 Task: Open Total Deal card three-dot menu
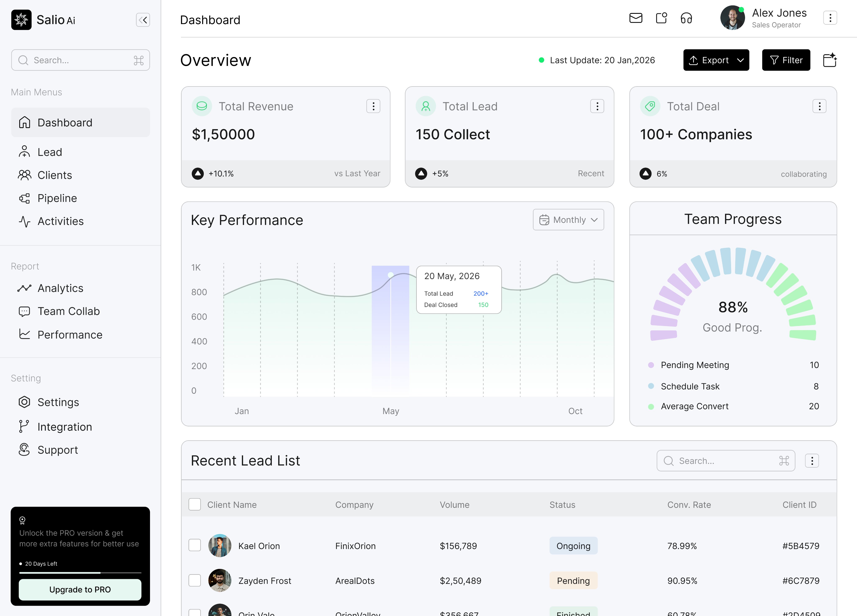point(819,107)
